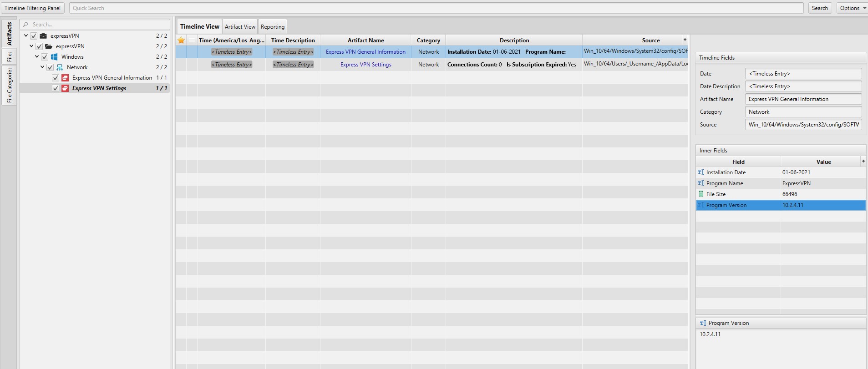Select the Express VPN General Information tree row
This screenshot has height=369, width=868.
pyautogui.click(x=95, y=78)
